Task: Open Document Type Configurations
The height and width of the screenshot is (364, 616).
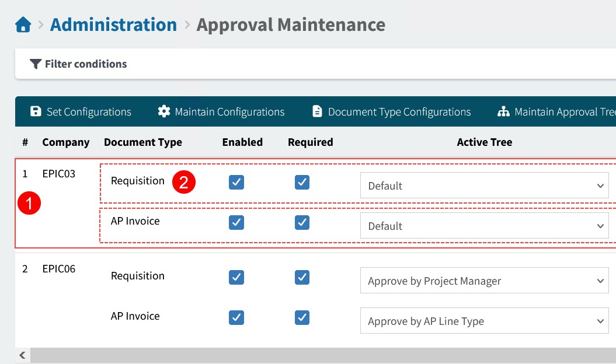Action: pyautogui.click(x=391, y=111)
